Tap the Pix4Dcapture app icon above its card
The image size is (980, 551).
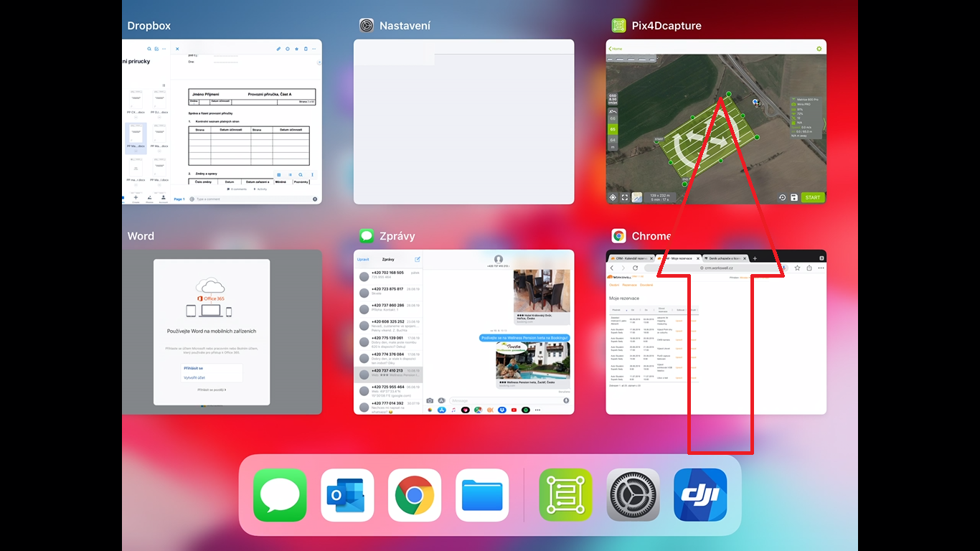[618, 25]
